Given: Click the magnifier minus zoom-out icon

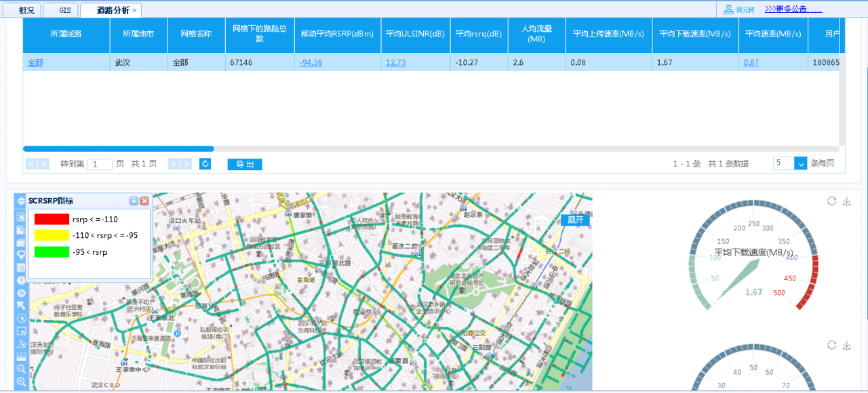Looking at the screenshot, I should coord(21,369).
